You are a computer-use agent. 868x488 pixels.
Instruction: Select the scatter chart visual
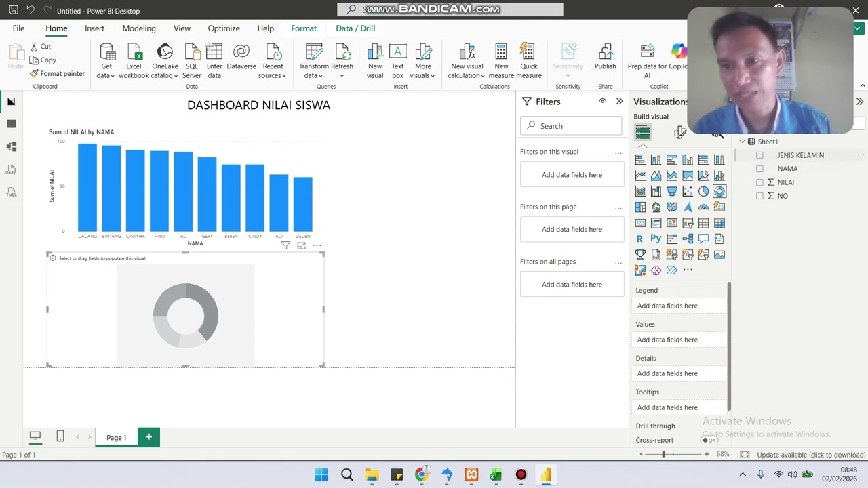coord(688,191)
